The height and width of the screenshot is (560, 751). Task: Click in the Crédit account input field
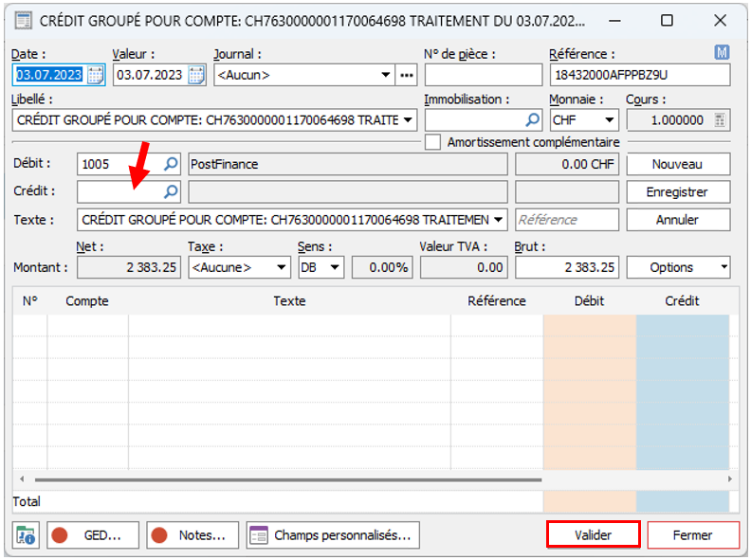tap(119, 191)
